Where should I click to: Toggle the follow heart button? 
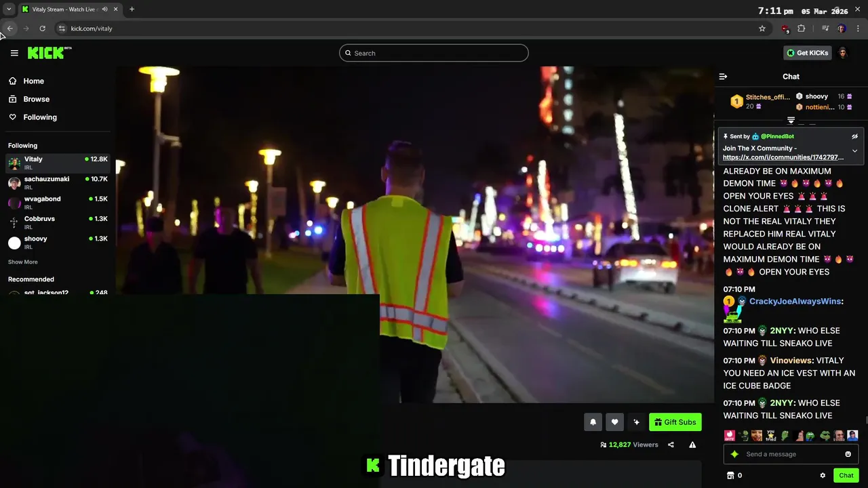coord(614,422)
